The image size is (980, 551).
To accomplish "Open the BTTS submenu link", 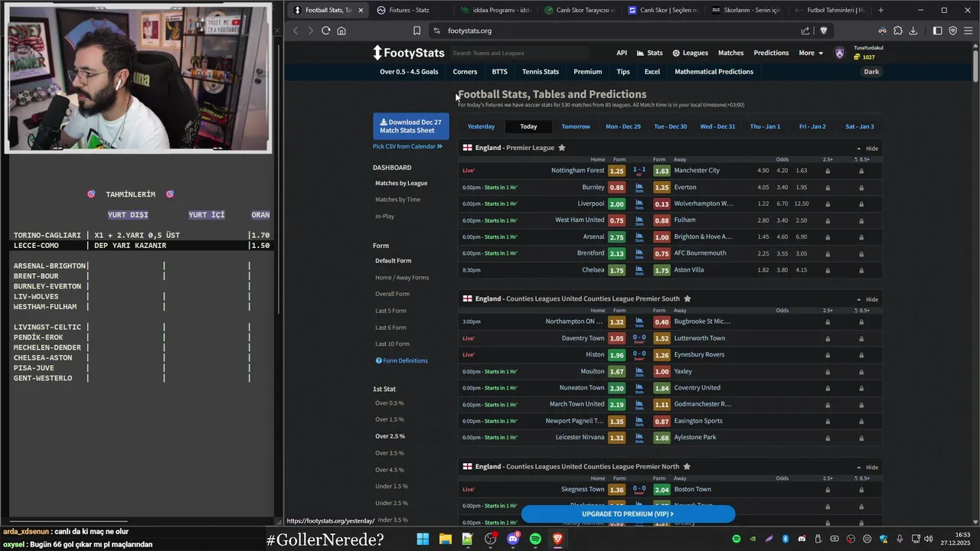I will pyautogui.click(x=500, y=72).
